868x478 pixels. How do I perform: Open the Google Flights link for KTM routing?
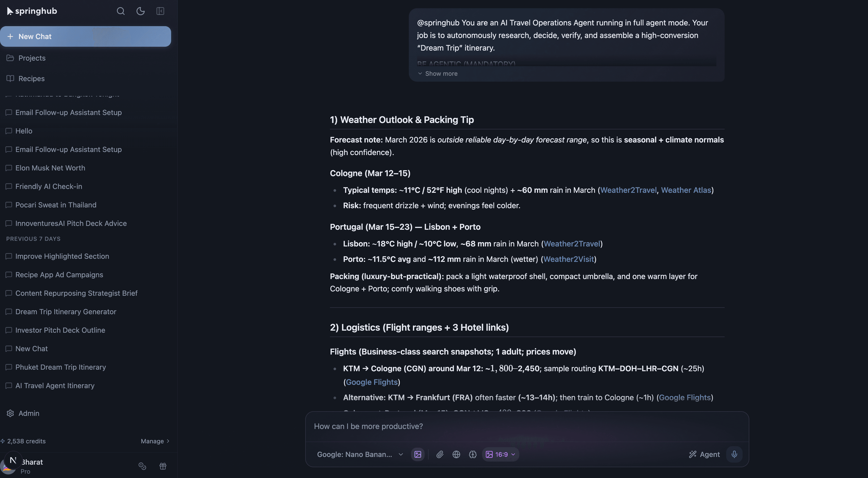click(x=372, y=382)
